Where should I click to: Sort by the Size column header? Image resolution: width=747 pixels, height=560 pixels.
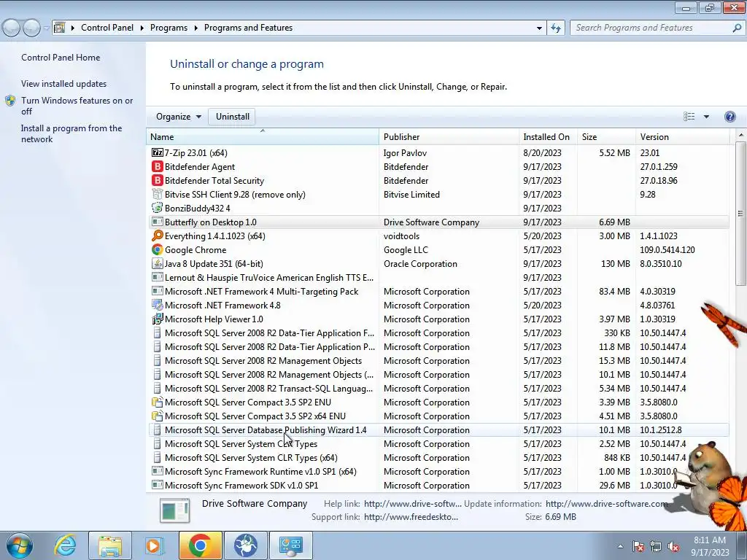[606, 136]
